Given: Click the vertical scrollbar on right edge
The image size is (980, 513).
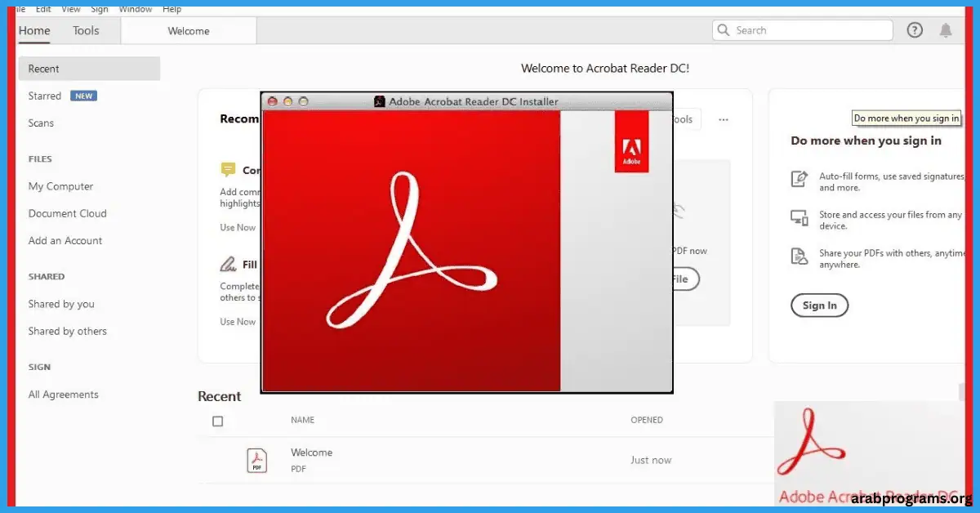Looking at the screenshot, I should pyautogui.click(x=961, y=394).
